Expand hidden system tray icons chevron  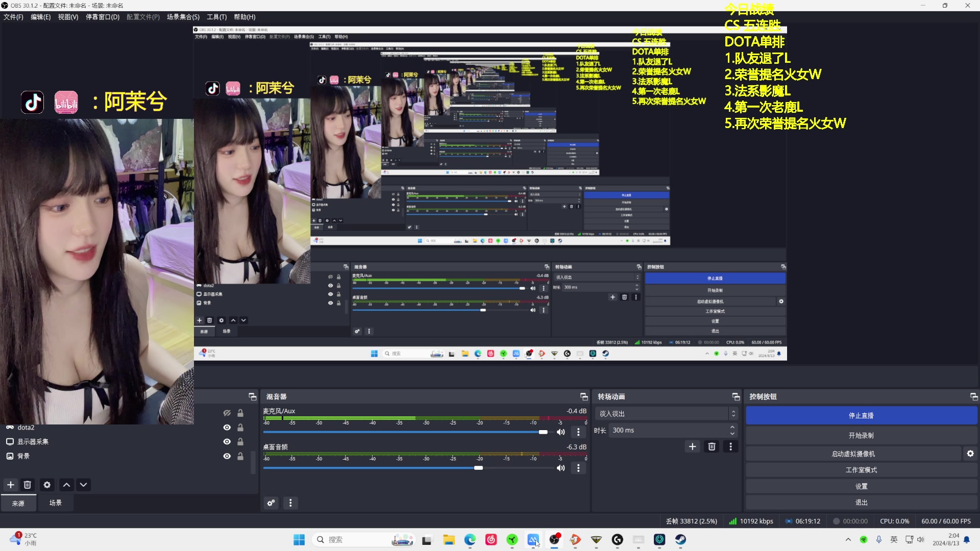[x=848, y=539]
